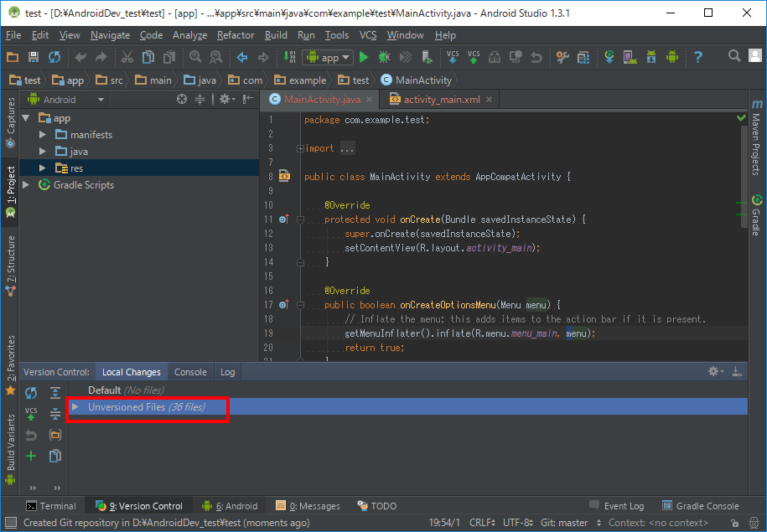Click the Paste toolbar icon
The image size is (767, 532).
click(169, 57)
